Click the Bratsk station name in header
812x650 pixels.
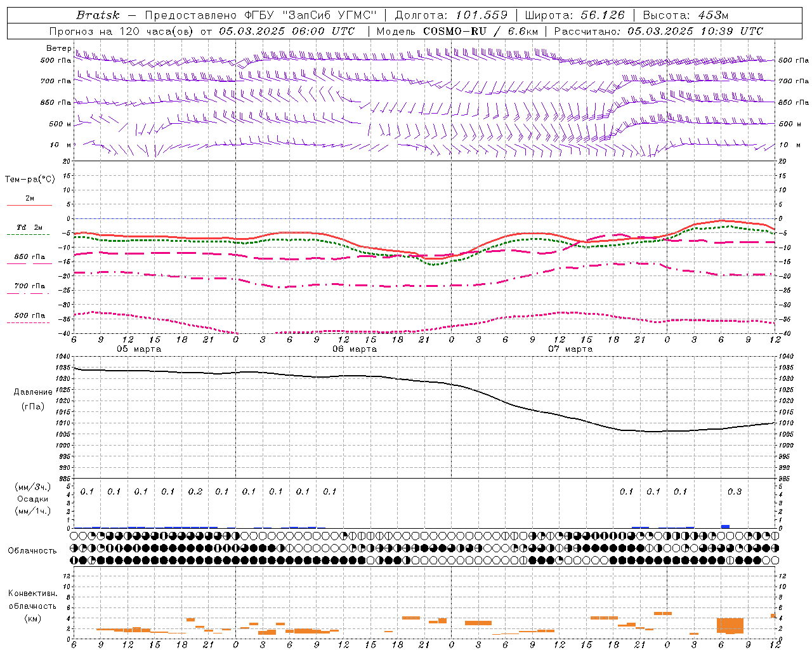[x=98, y=15]
